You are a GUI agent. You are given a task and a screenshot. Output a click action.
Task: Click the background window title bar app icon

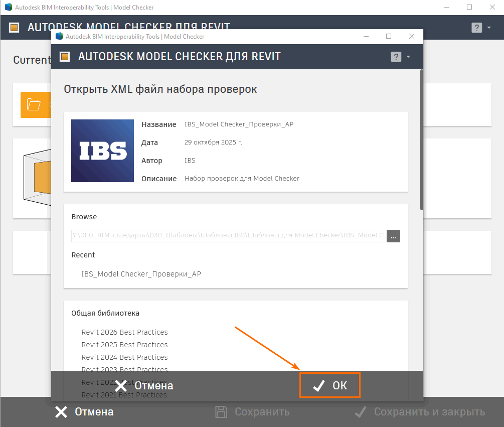pos(9,7)
